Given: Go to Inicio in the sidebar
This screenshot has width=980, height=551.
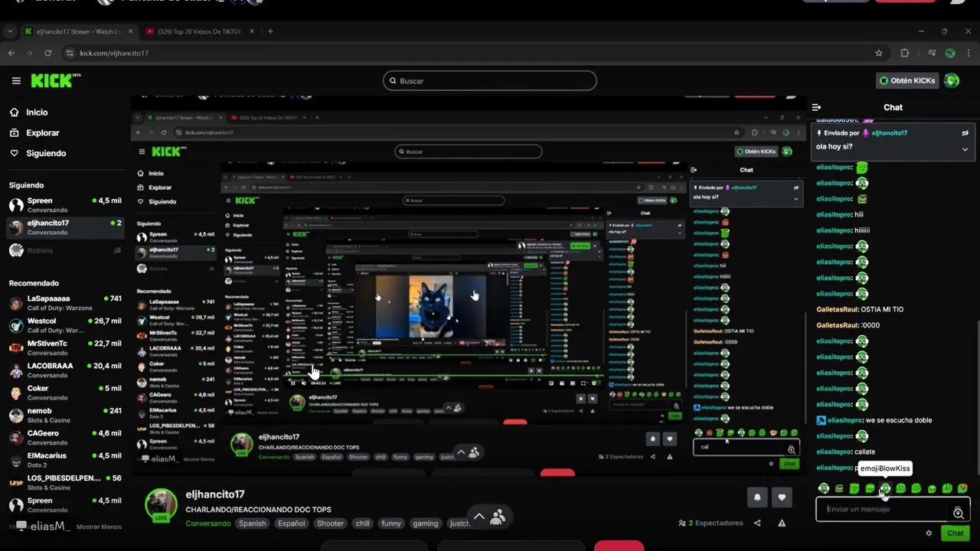Looking at the screenshot, I should [x=37, y=112].
